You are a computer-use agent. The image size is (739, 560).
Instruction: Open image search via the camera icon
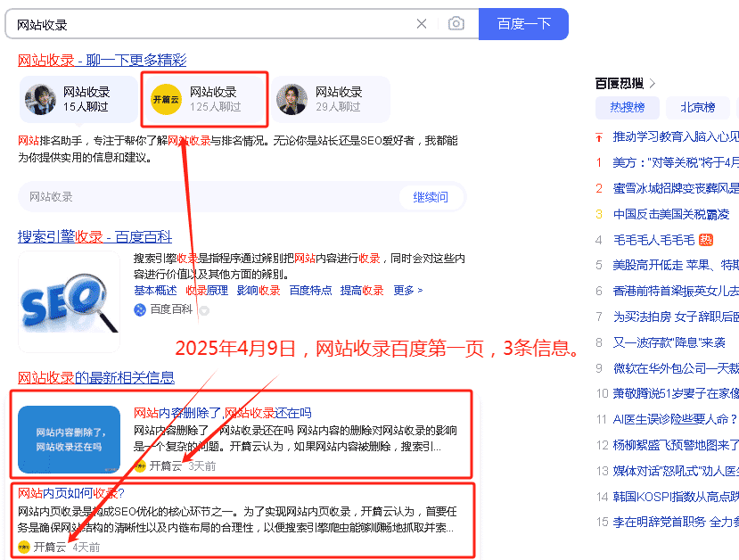click(x=456, y=24)
